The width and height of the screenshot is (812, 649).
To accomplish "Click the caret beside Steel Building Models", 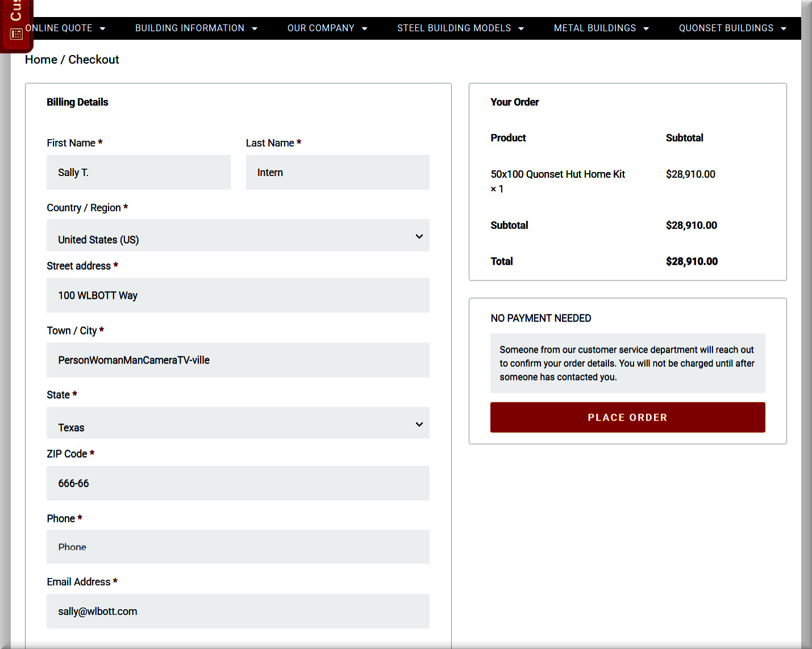I will pyautogui.click(x=521, y=28).
